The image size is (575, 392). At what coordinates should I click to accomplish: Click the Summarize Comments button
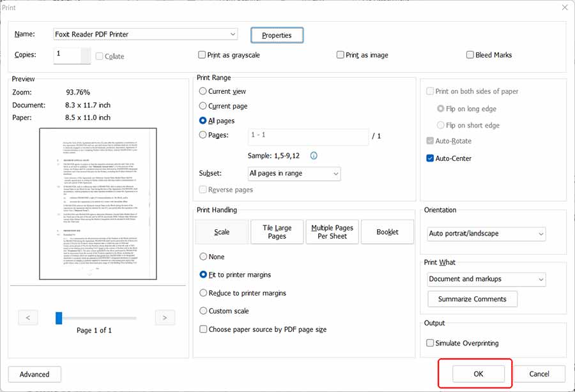[x=472, y=299]
